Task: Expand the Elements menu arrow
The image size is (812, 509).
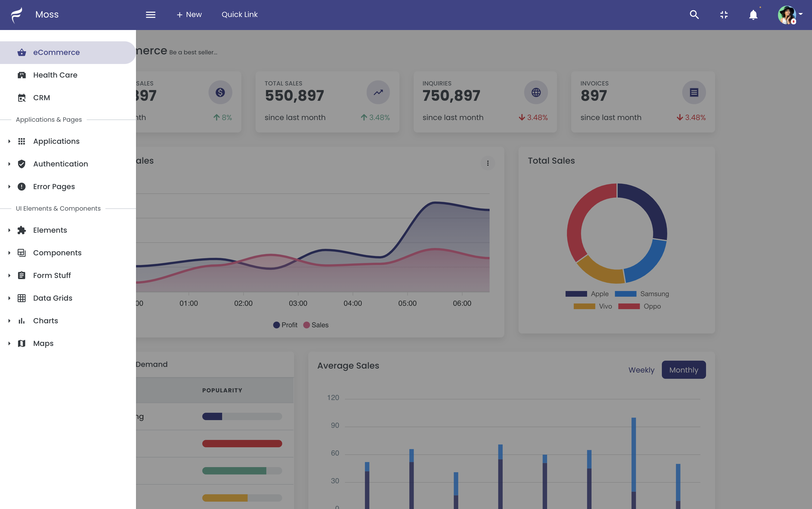Action: tap(9, 230)
